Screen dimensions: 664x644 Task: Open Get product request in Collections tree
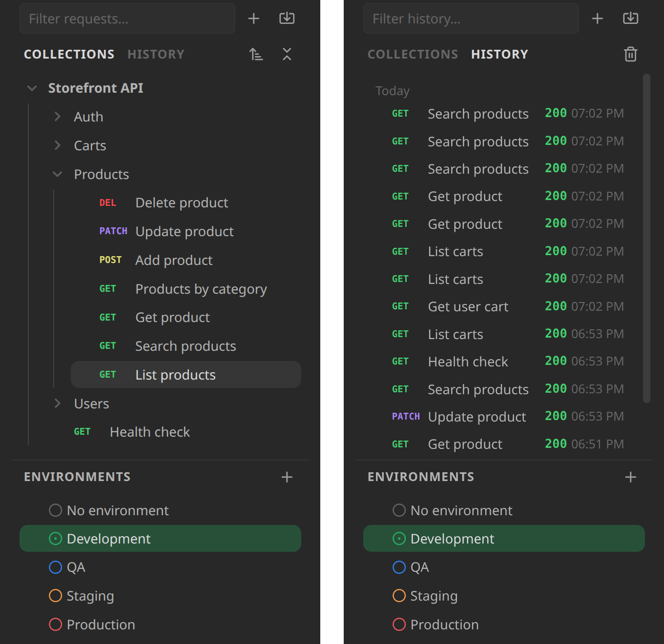186,317
